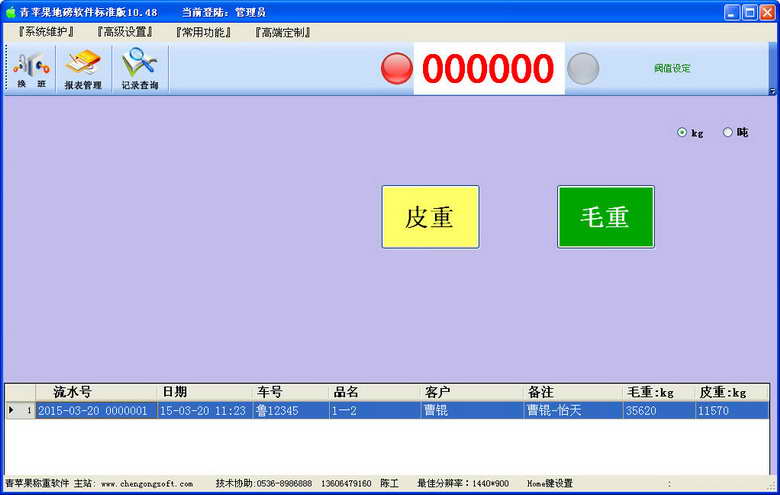Click Home键设置 in status bar
This screenshot has height=495, width=780.
(x=550, y=484)
